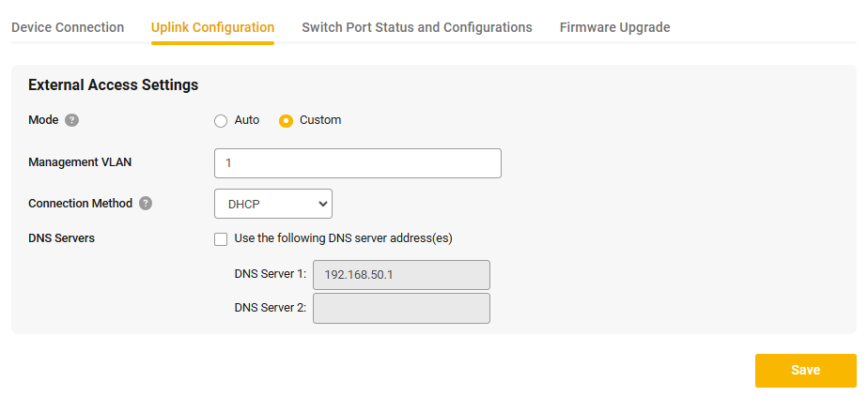Click the External Access Settings heading
Image resolution: width=868 pixels, height=397 pixels.
click(x=113, y=85)
